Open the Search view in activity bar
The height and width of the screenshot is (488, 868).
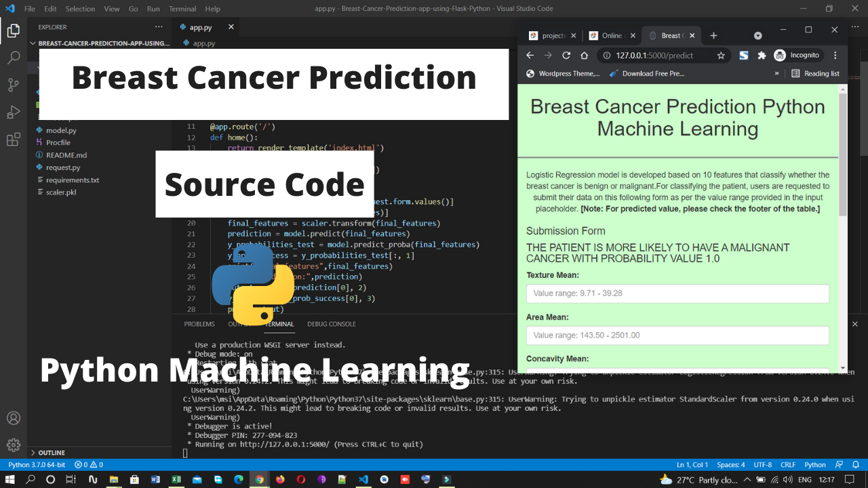click(x=13, y=58)
